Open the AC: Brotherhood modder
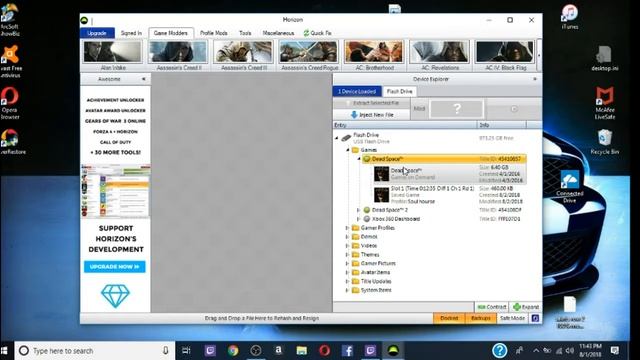Image resolution: width=640 pixels, height=360 pixels. click(x=374, y=55)
